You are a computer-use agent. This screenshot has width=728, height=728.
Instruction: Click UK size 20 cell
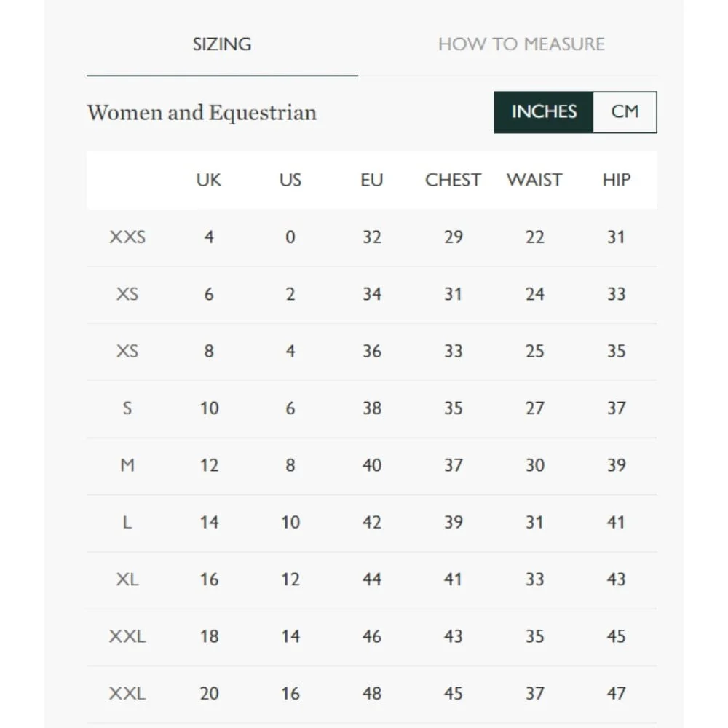pyautogui.click(x=209, y=694)
